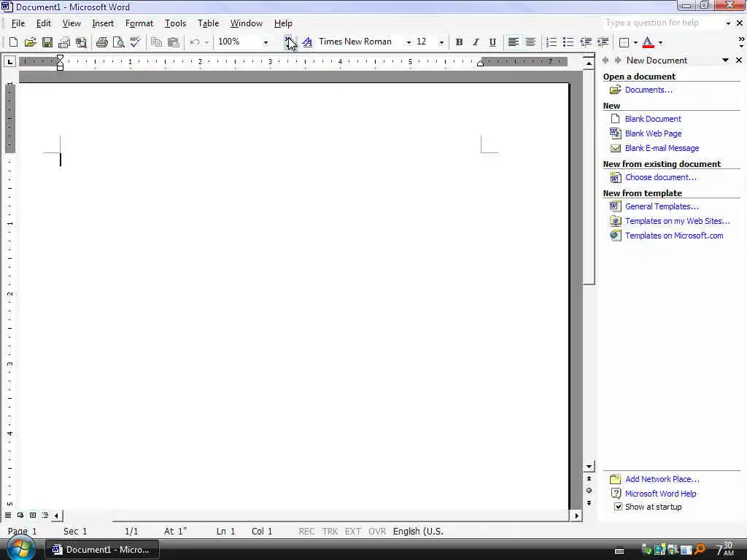Close the New Document task pane
The image size is (747, 560).
(x=739, y=60)
